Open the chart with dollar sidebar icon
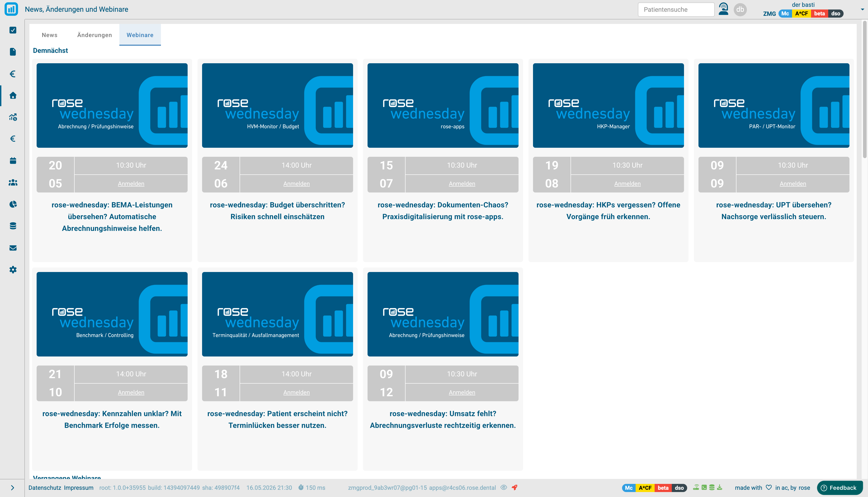Viewport: 868px width, 497px height. pyautogui.click(x=13, y=117)
